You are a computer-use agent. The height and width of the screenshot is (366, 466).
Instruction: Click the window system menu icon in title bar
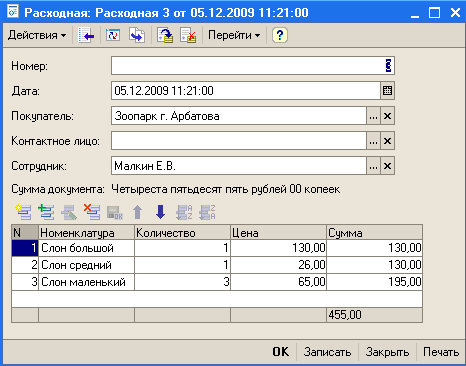tap(13, 12)
